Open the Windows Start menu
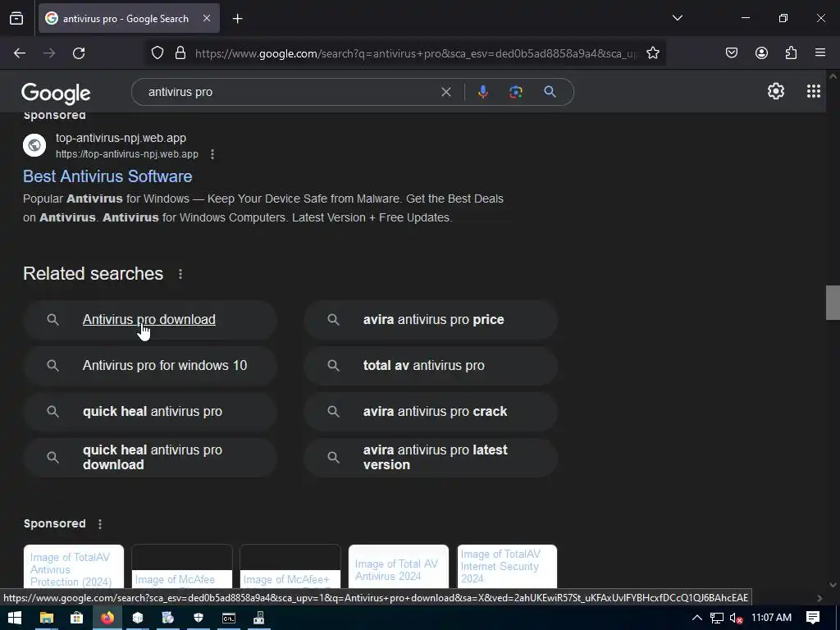The width and height of the screenshot is (840, 630). pos(15,619)
